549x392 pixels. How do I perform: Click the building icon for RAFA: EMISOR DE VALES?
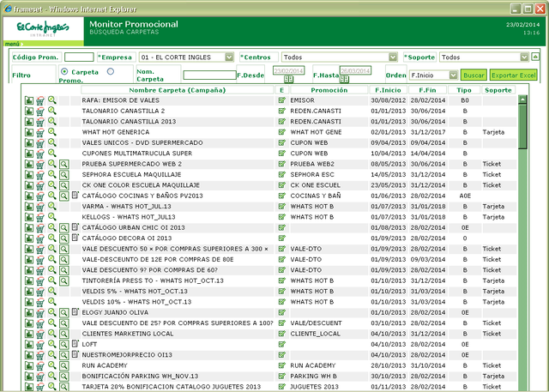pyautogui.click(x=29, y=101)
